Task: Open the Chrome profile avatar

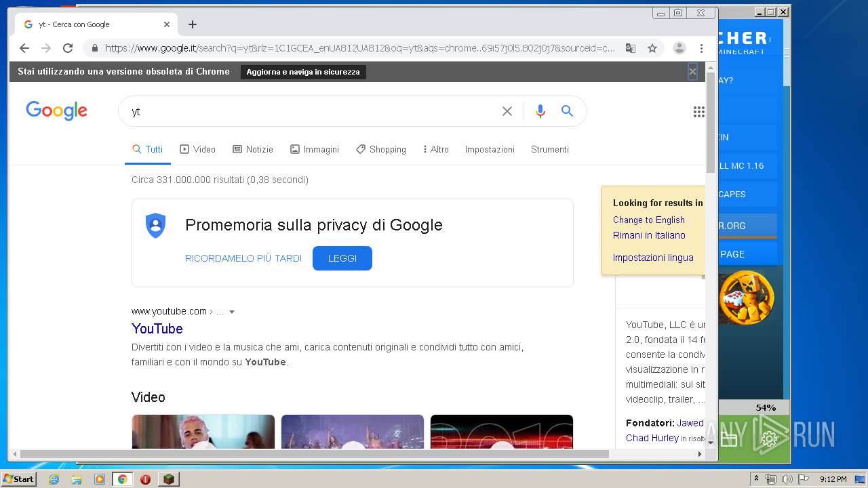Action: click(x=679, y=48)
